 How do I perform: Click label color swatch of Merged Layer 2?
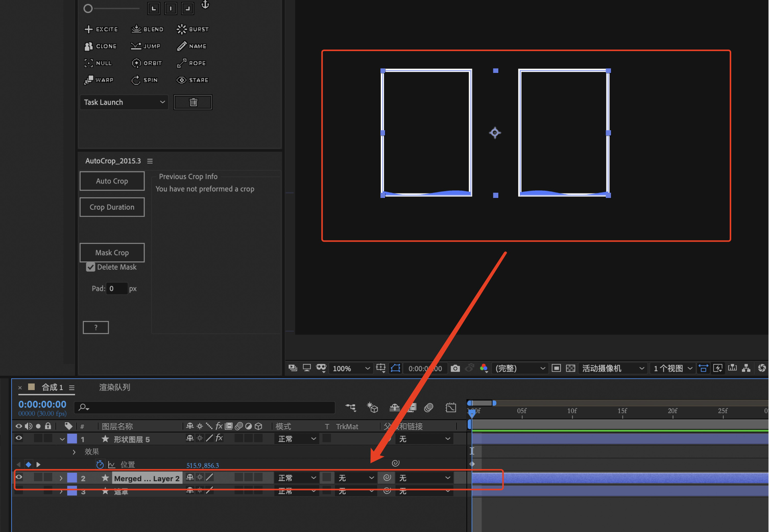(72, 478)
